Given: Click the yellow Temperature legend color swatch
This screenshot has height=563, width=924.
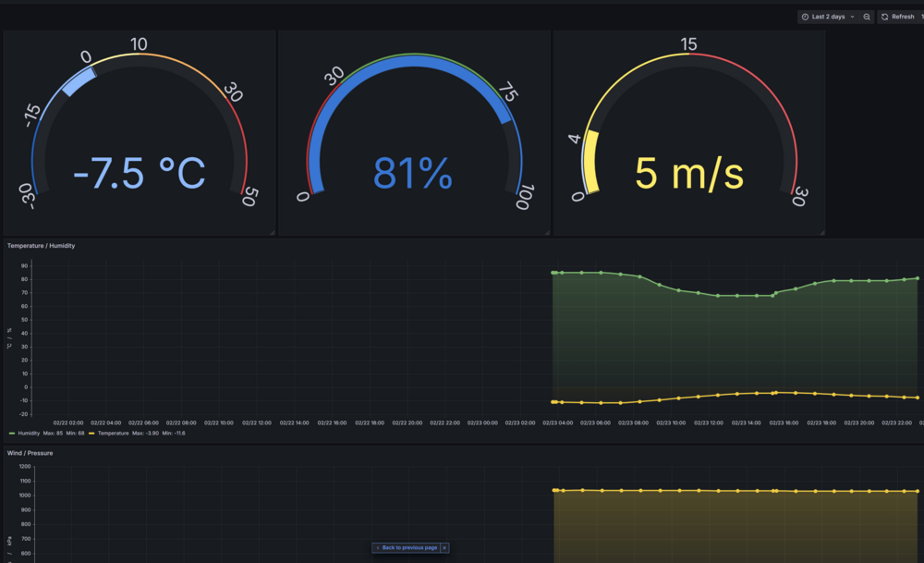Looking at the screenshot, I should coord(91,434).
